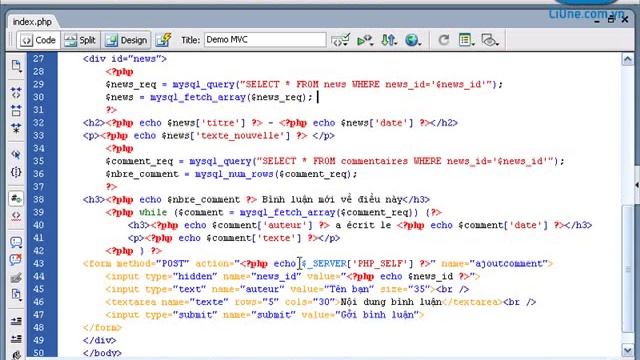The height and width of the screenshot is (360, 640).
Task: Click Collapse Selection icon
Action: coord(16,111)
